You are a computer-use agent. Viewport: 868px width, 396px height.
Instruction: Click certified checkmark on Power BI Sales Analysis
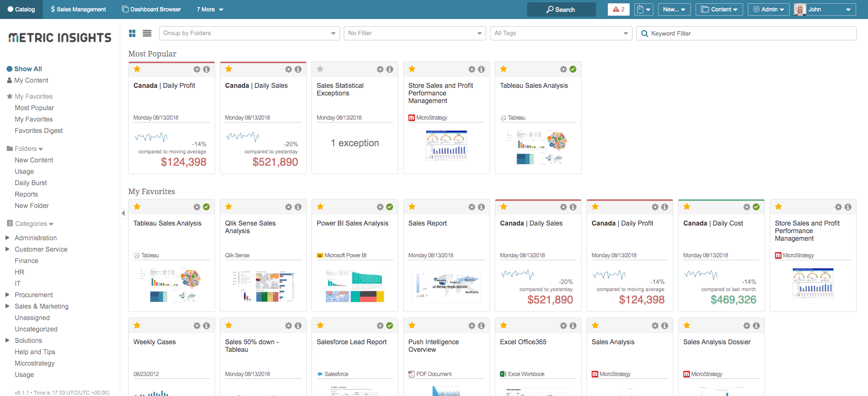[390, 207]
